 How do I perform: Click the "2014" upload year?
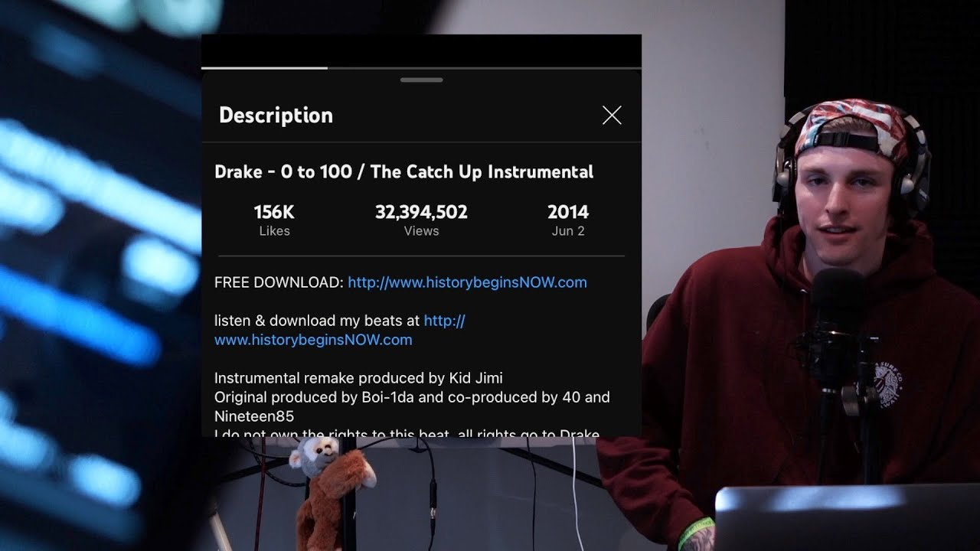tap(568, 212)
